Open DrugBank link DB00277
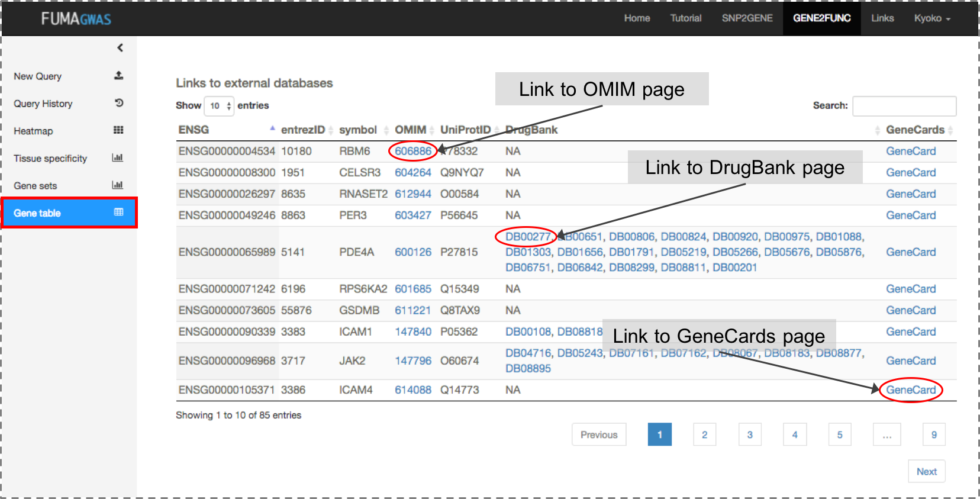Viewport: 980px width, 499px height. coord(528,237)
